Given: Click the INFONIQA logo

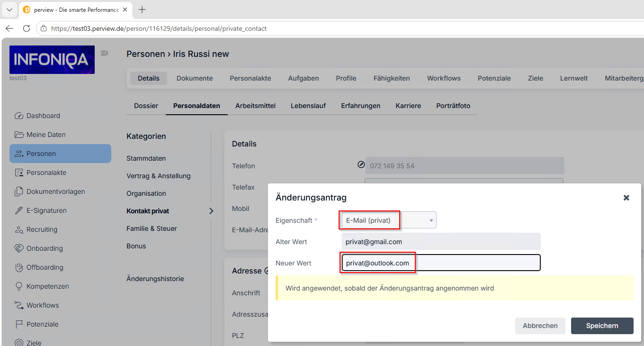Looking at the screenshot, I should click(x=52, y=60).
